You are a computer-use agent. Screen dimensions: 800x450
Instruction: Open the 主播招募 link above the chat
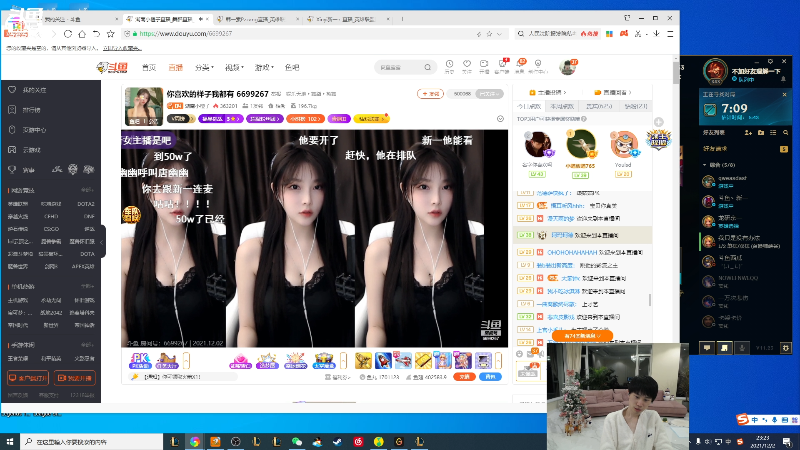(x=547, y=92)
